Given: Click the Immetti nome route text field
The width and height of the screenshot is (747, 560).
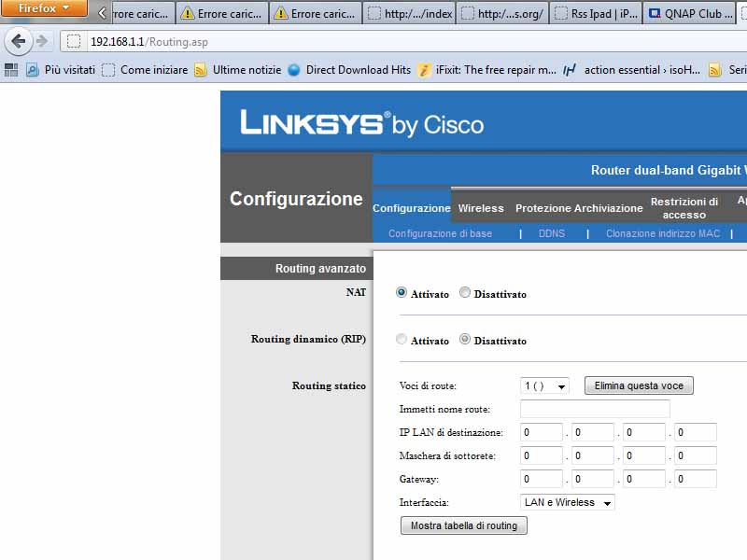Looking at the screenshot, I should [x=595, y=409].
